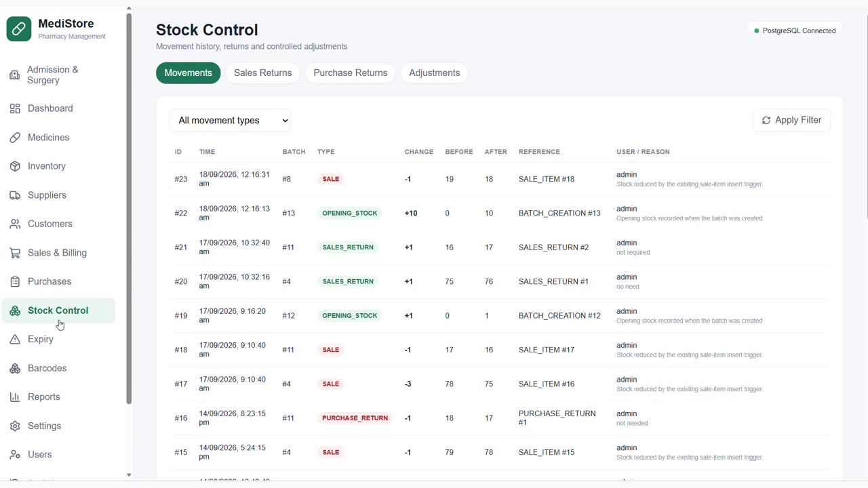Image resolution: width=868 pixels, height=488 pixels.
Task: Click the Customers people icon
Action: coord(15,224)
